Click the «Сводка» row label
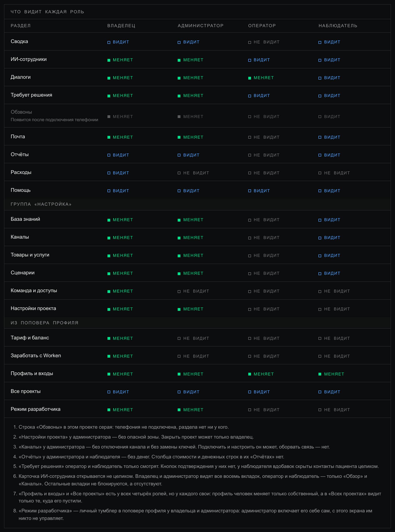 coord(19,41)
